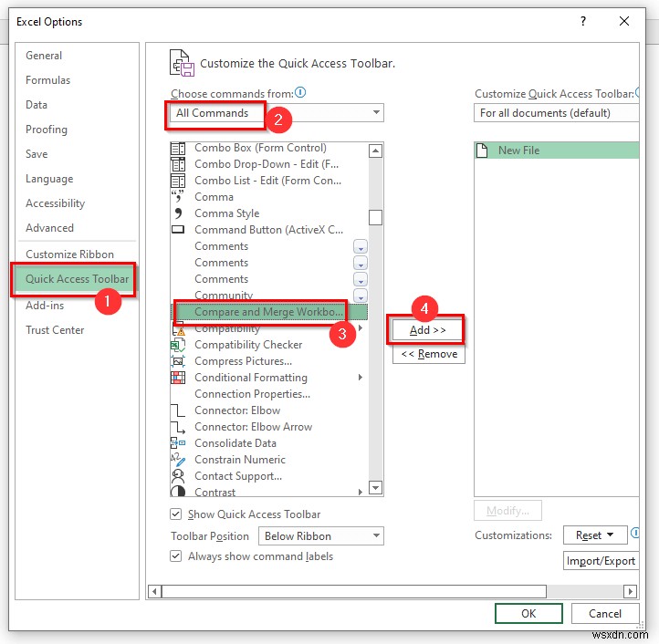Click the Cancel button

click(x=605, y=614)
